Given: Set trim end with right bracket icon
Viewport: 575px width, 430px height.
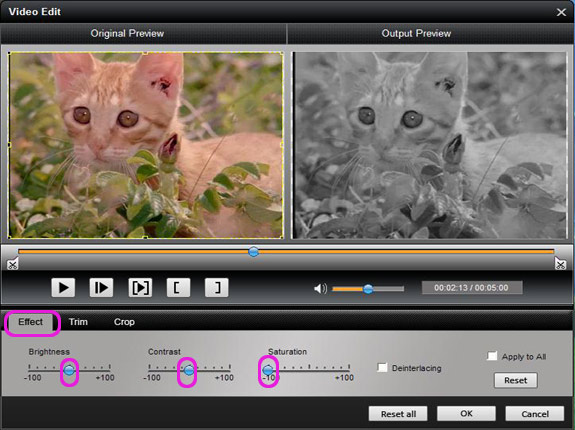Looking at the screenshot, I should tap(216, 287).
